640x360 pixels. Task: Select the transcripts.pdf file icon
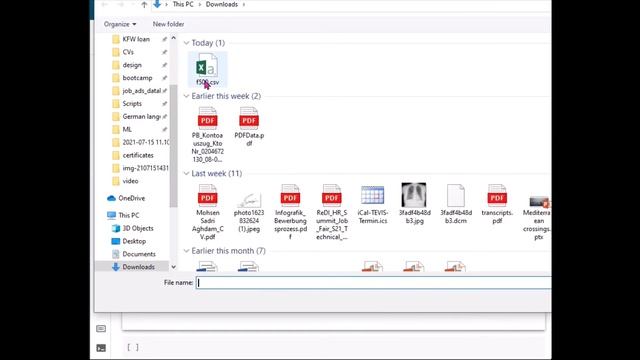497,196
